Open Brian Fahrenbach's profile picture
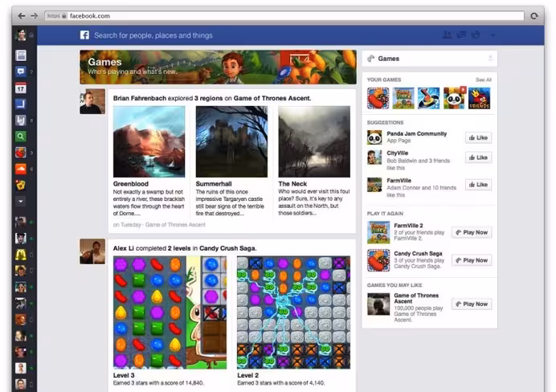 92,101
